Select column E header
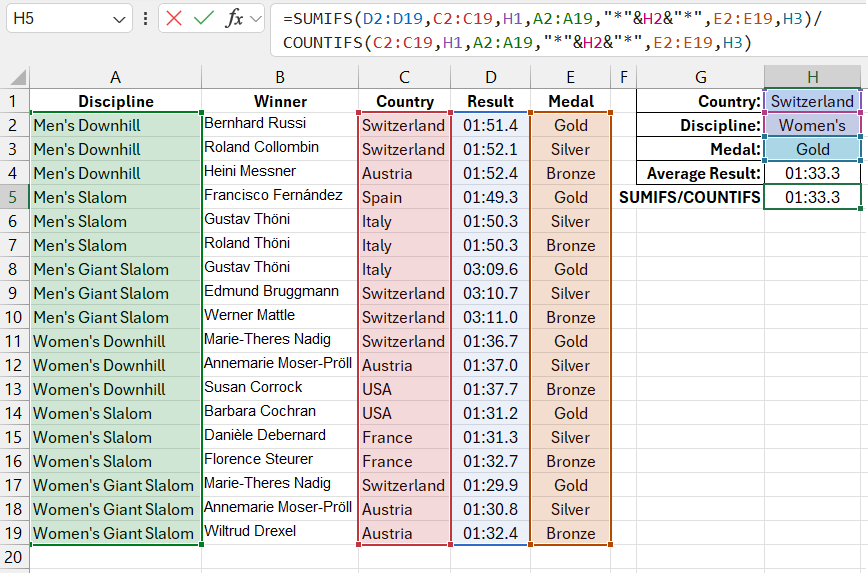Viewport: 868px width, 573px height. tap(571, 77)
